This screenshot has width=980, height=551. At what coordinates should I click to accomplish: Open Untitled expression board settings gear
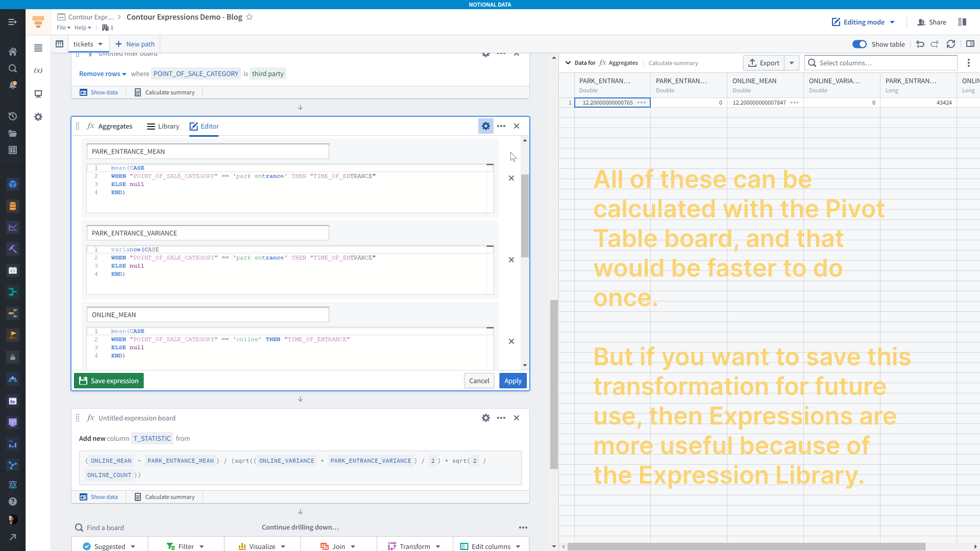pyautogui.click(x=486, y=418)
